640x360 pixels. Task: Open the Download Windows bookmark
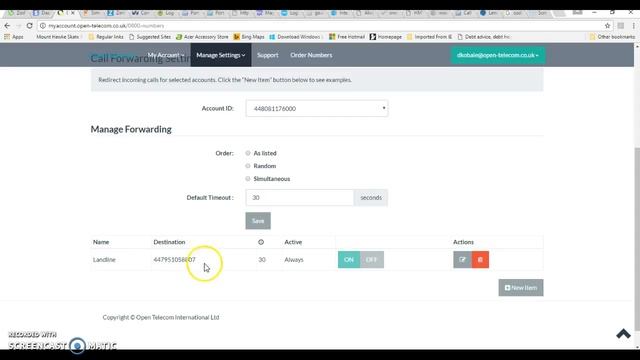pos(295,37)
